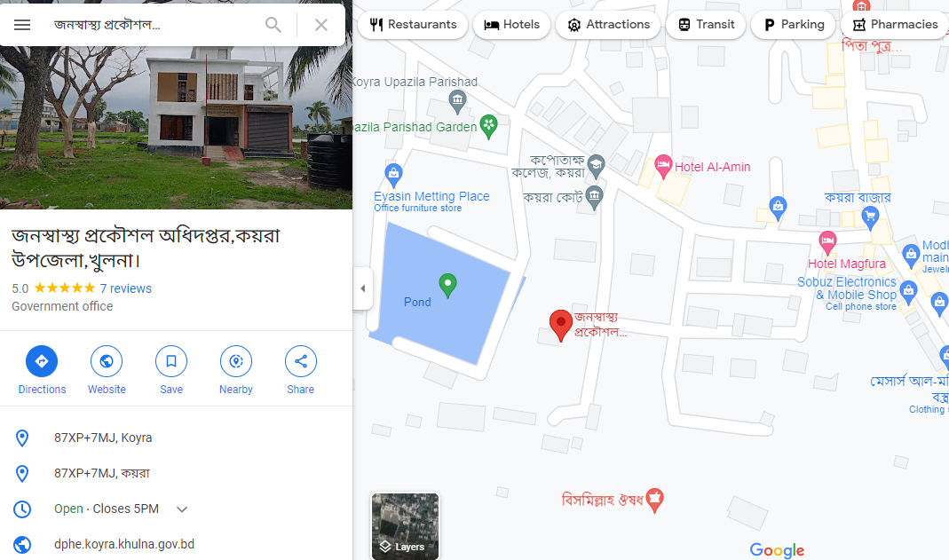Open dphe.koyra.khulna.gov.bd website link
The image size is (949, 560).
(x=124, y=544)
